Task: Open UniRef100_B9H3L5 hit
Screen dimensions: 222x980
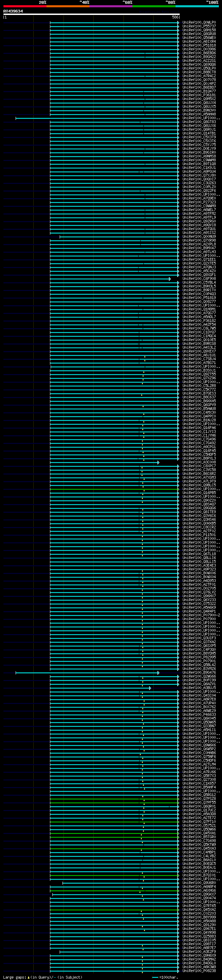Action: (199, 286)
